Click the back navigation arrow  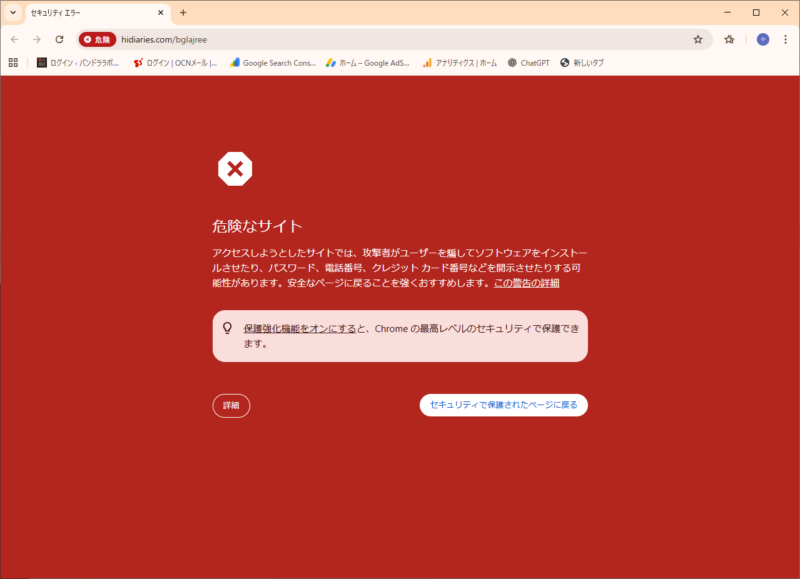pos(14,39)
